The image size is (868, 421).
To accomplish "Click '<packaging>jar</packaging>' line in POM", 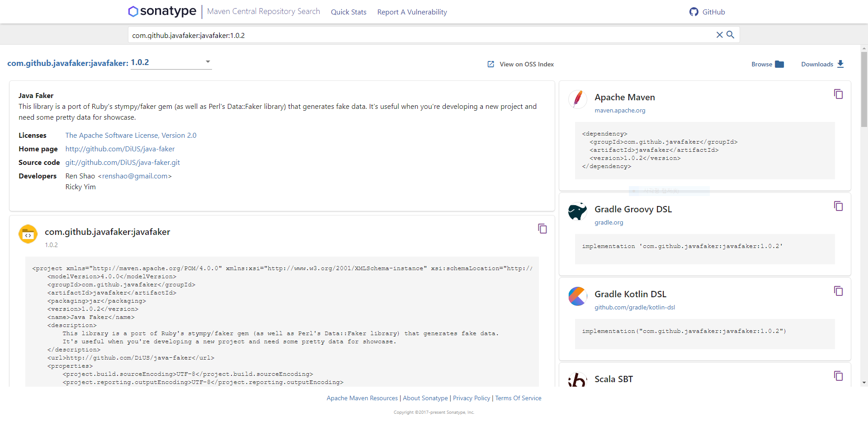I will click(x=97, y=301).
